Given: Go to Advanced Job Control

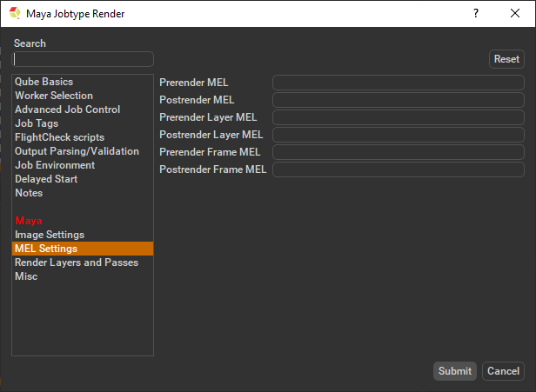Looking at the screenshot, I should [x=67, y=110].
